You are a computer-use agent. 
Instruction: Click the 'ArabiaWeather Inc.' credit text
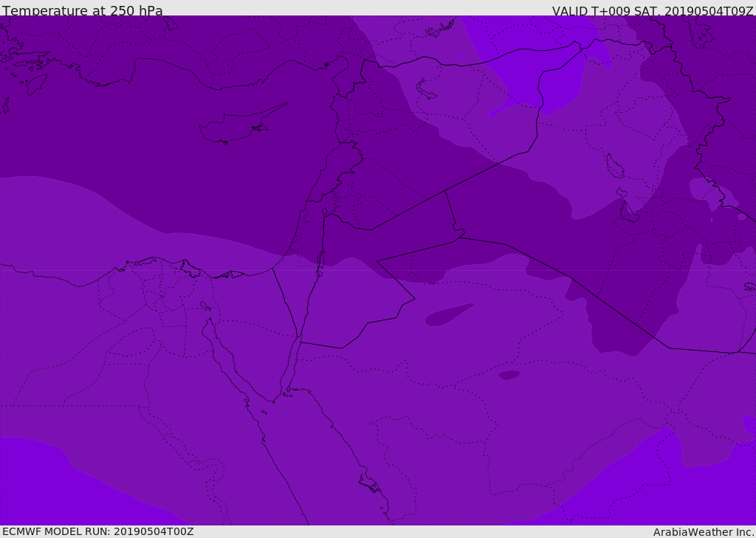pos(704,532)
